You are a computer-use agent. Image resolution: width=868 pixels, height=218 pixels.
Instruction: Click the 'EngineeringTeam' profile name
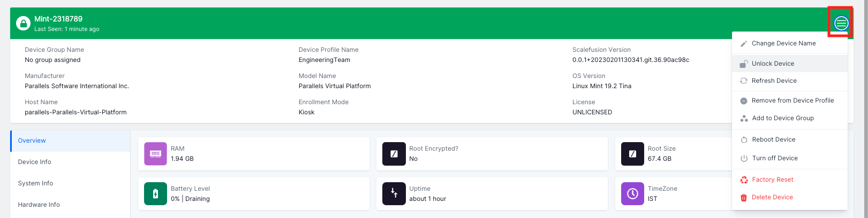[x=324, y=60]
